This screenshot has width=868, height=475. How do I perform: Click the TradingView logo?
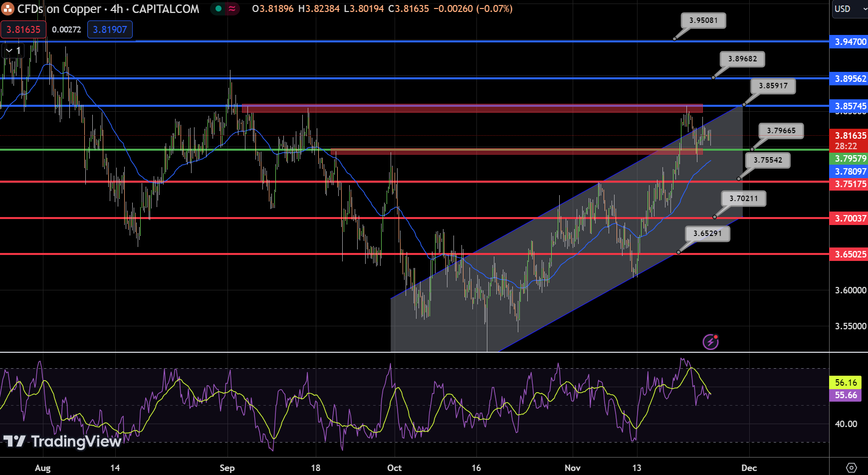[x=62, y=441]
